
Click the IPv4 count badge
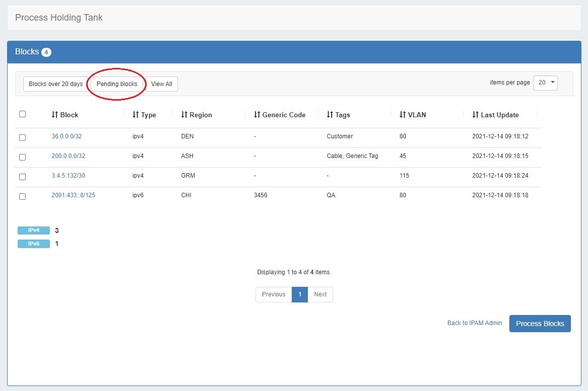tap(34, 230)
